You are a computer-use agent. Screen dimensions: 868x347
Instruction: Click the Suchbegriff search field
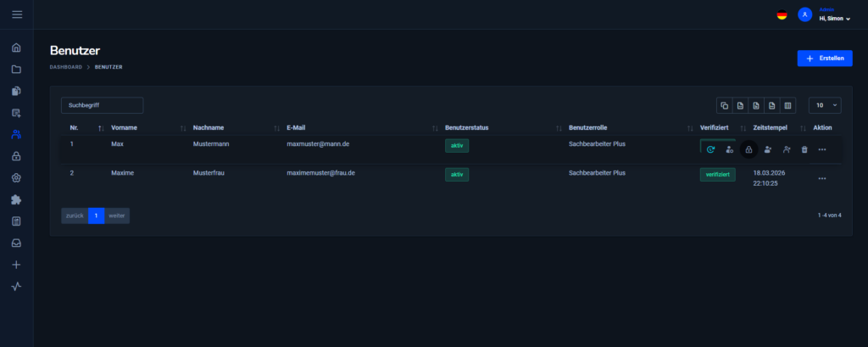102,105
